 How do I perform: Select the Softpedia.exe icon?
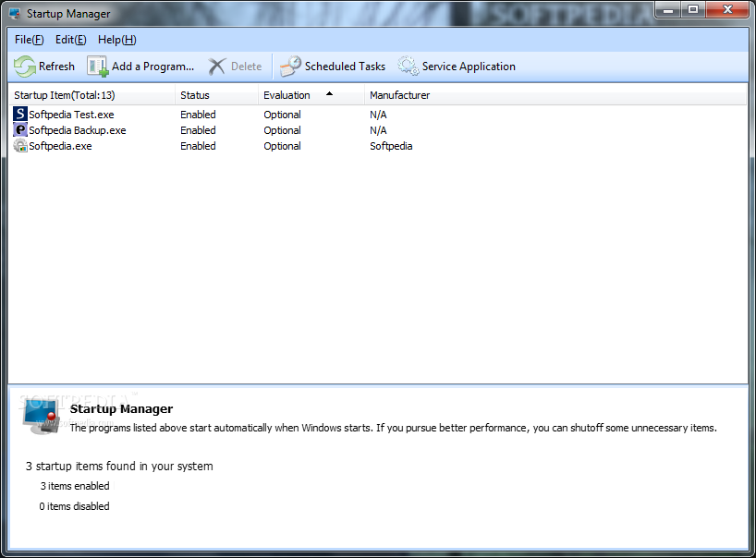20,146
